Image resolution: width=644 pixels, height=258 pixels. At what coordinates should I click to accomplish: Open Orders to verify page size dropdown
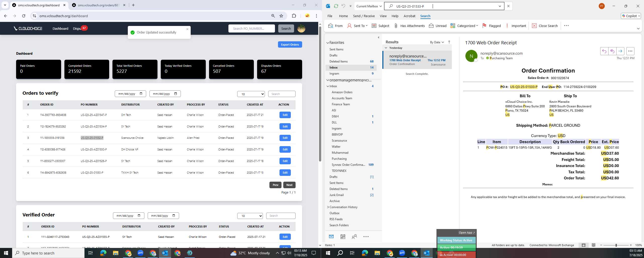coord(251,94)
